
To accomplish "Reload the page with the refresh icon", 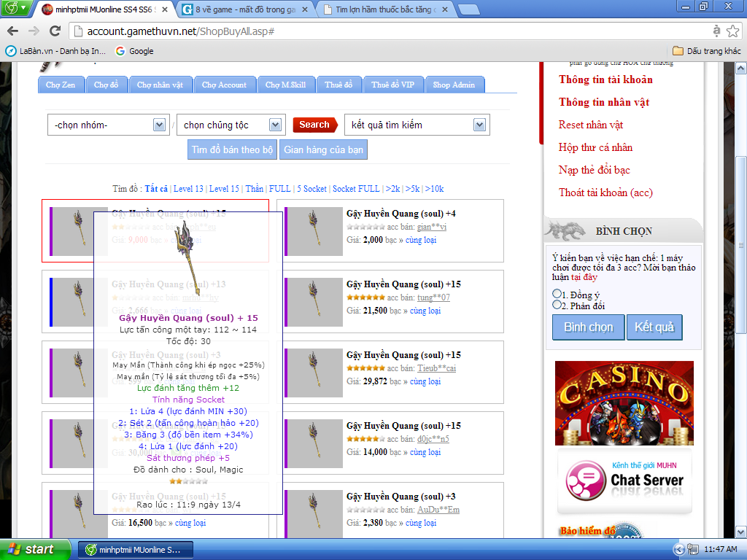I will pyautogui.click(x=55, y=31).
